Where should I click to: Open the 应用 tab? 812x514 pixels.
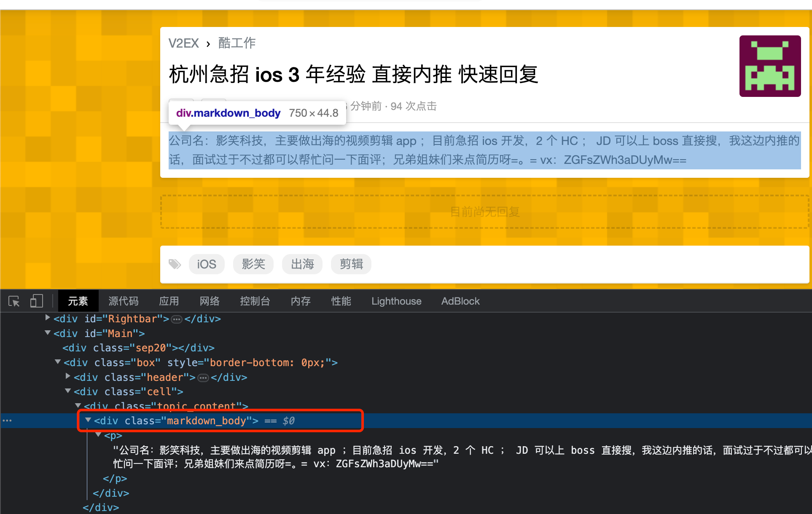coord(169,301)
